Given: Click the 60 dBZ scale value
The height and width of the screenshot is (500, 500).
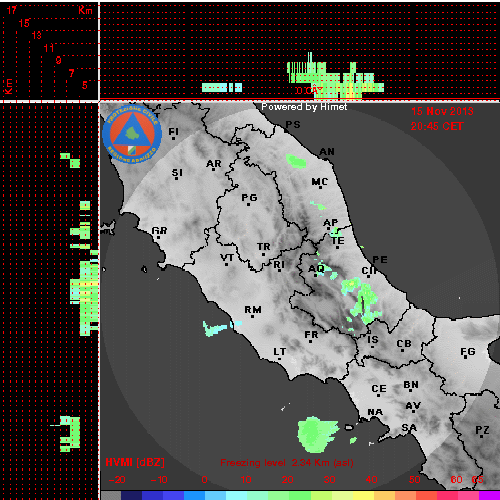Looking at the screenshot, I should pos(456,480).
